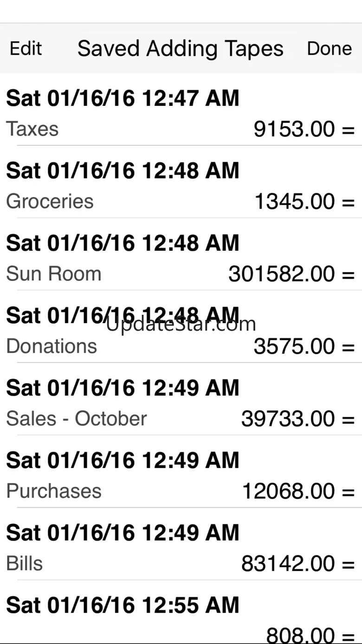The width and height of the screenshot is (362, 644).
Task: Select the 12:55 AM tape date heading
Action: tap(123, 605)
